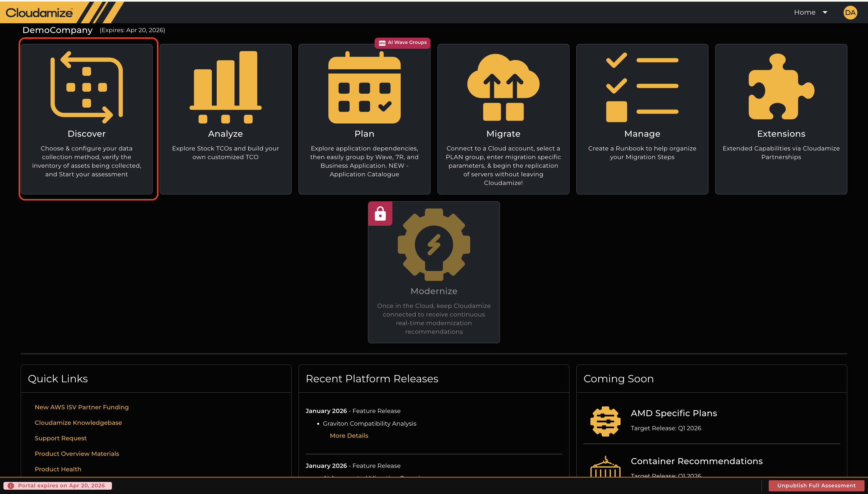Screen dimensions: 868x494
Task: Click the Plan calendar icon
Action: coord(364,88)
